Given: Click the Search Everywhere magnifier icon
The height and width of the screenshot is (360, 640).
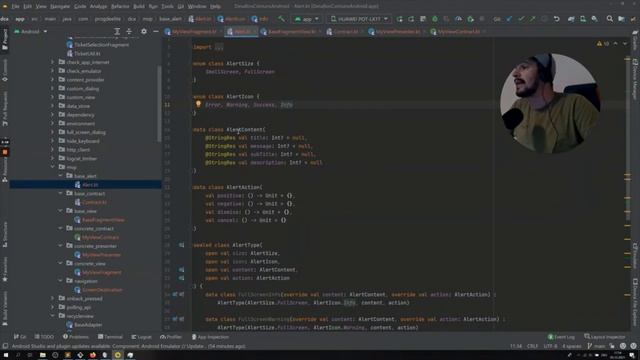Looking at the screenshot, I should point(609,19).
